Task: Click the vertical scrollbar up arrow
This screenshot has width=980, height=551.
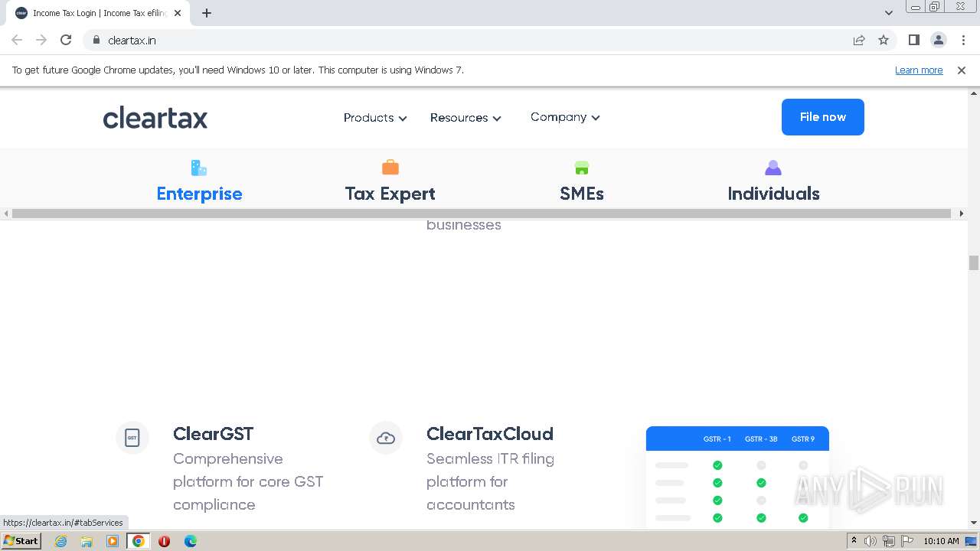Action: (974, 93)
